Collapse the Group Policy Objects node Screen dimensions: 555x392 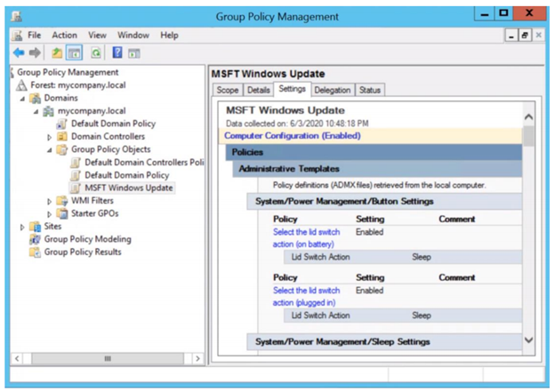pyautogui.click(x=50, y=150)
